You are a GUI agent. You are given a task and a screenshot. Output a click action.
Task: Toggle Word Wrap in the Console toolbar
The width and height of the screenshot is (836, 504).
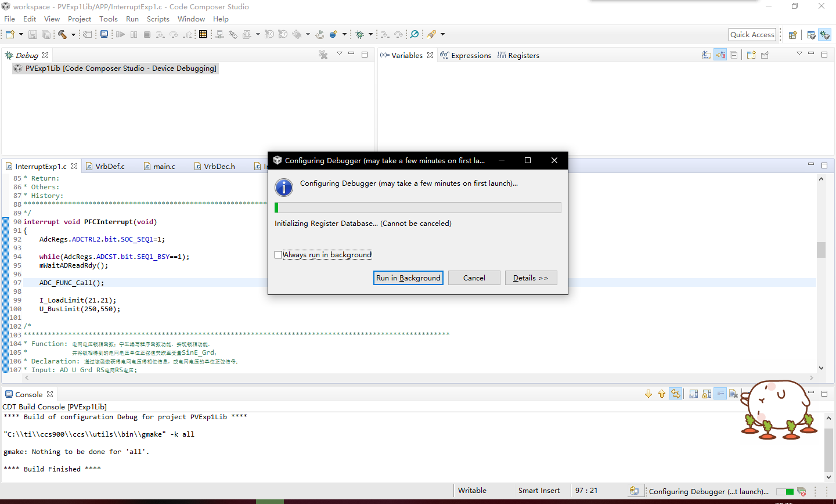(720, 394)
